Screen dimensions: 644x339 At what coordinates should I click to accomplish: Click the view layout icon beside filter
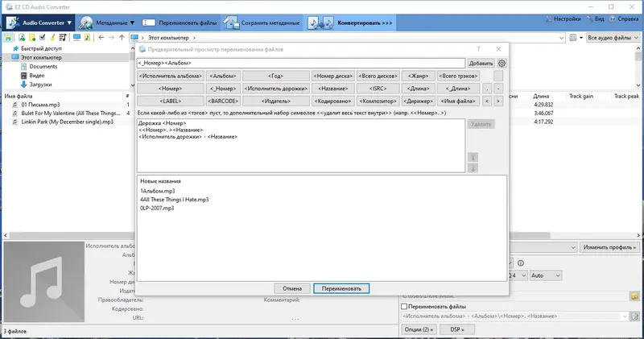[x=573, y=38]
